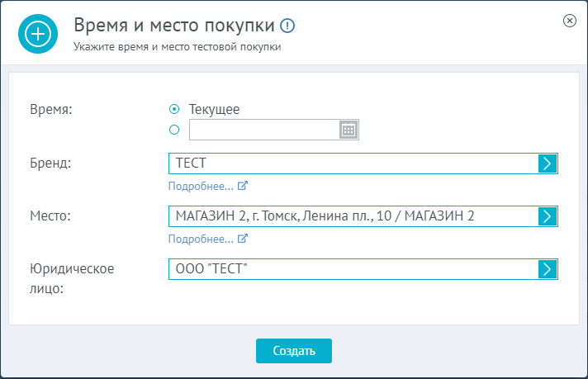The width and height of the screenshot is (588, 379).
Task: Click the Текущее radio label
Action: point(214,109)
